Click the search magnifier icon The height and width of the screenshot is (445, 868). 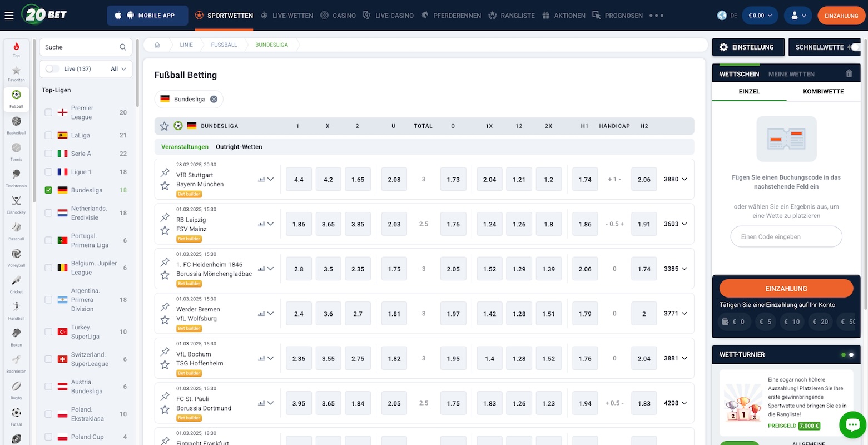(x=123, y=47)
